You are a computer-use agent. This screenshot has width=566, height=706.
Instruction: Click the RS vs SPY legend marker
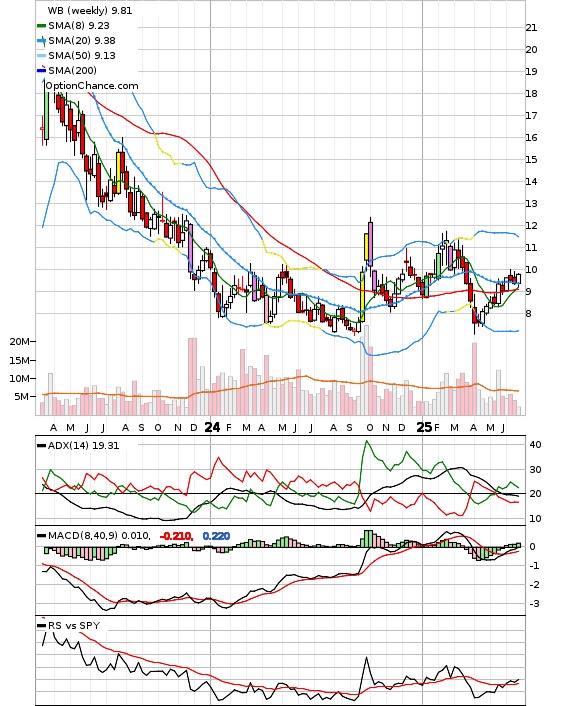coord(41,625)
